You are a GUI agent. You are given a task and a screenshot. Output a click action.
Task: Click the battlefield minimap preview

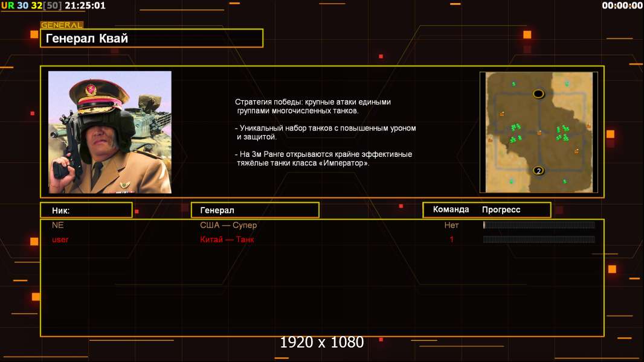539,132
